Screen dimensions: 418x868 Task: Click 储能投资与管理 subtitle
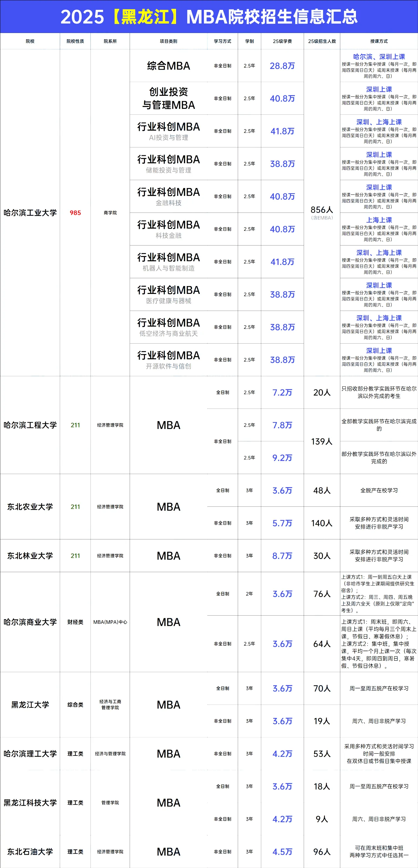click(x=169, y=170)
